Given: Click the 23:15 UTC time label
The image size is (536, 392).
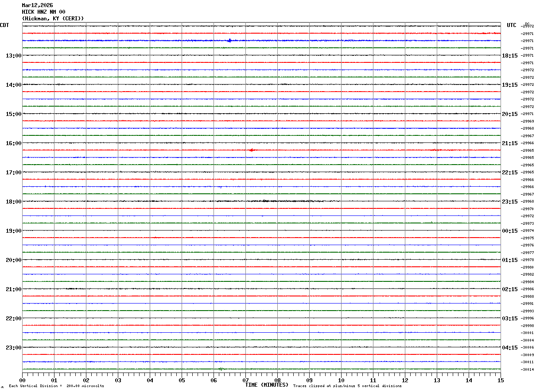Looking at the screenshot, I should 510,202.
